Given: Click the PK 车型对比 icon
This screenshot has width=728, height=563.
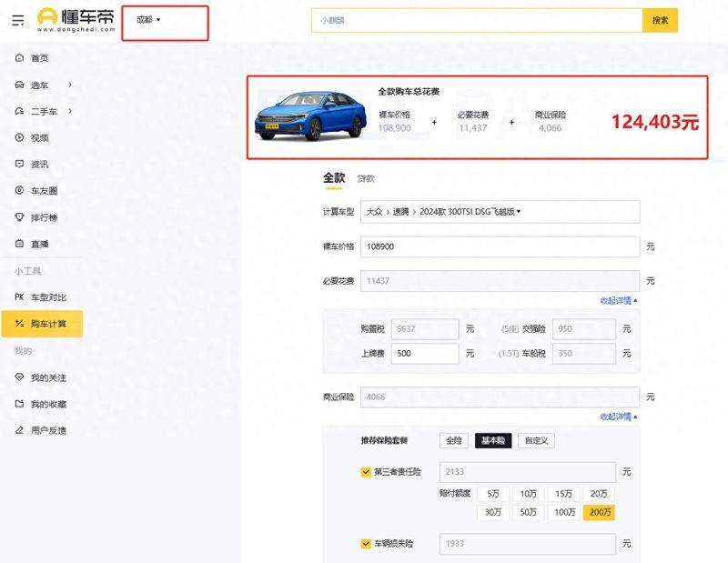Looking at the screenshot, I should 19,297.
